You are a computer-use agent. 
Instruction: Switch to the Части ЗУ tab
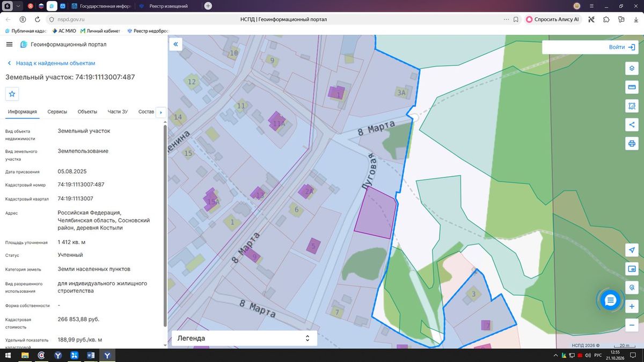118,112
